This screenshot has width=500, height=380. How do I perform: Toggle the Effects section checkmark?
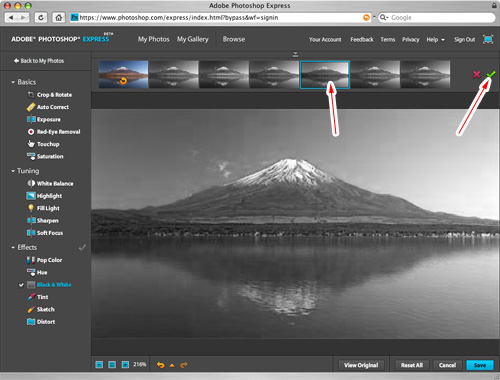click(x=82, y=247)
